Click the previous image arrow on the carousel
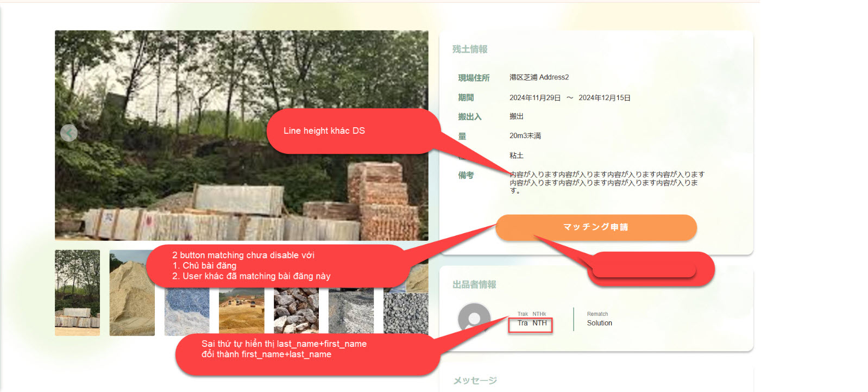 69,133
